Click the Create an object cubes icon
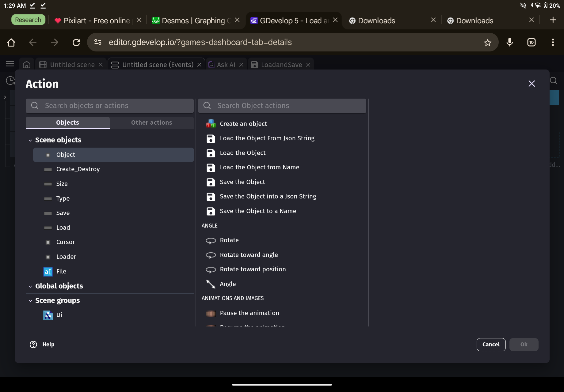 click(x=211, y=124)
